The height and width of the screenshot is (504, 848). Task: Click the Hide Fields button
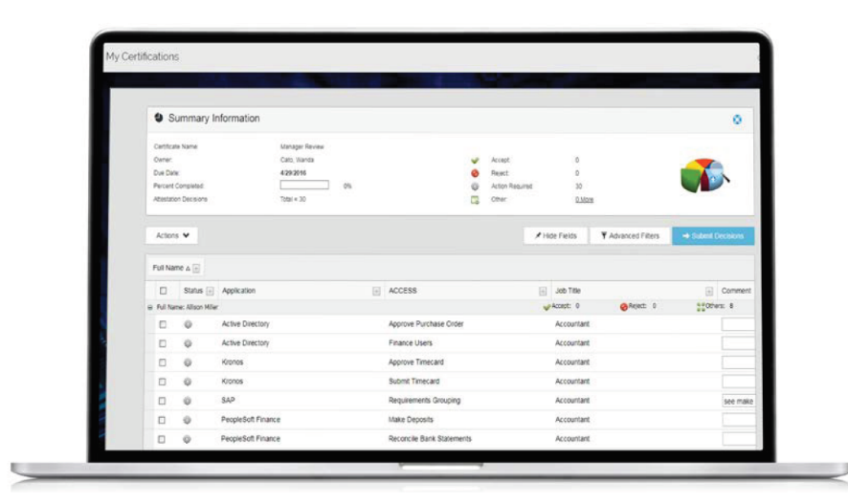click(555, 236)
